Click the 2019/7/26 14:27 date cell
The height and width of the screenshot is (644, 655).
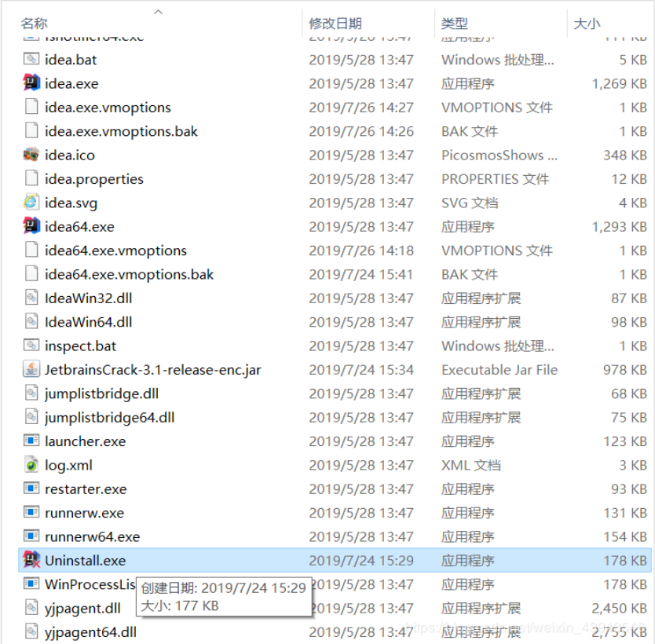(361, 108)
